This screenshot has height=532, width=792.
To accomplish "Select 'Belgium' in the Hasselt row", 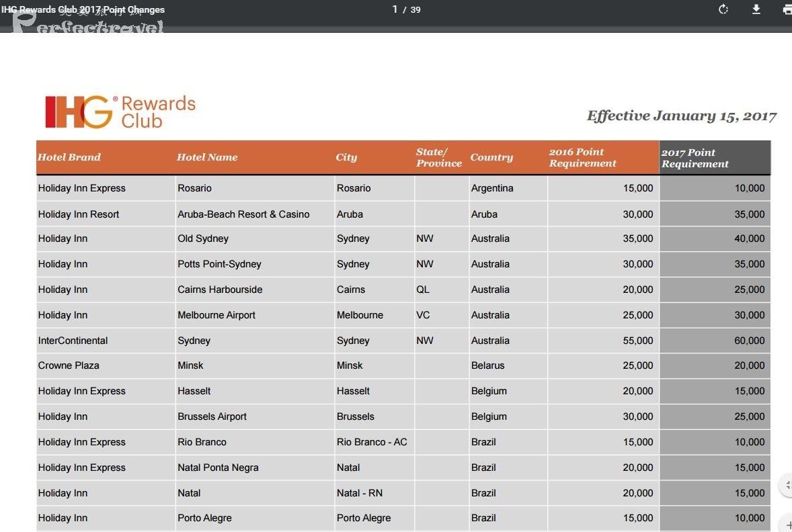I will pyautogui.click(x=489, y=391).
